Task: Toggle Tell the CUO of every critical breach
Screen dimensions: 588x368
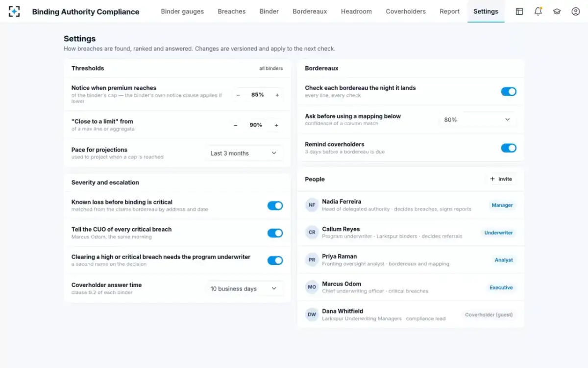Action: click(x=275, y=233)
